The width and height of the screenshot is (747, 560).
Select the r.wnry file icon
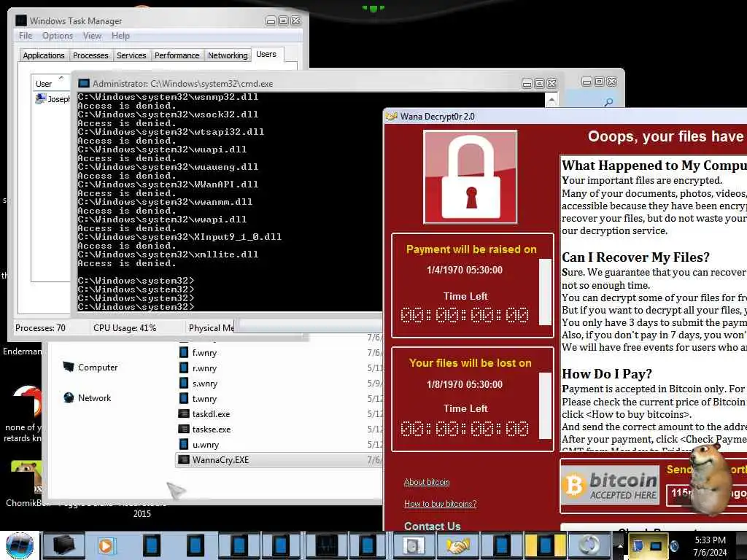tap(183, 367)
